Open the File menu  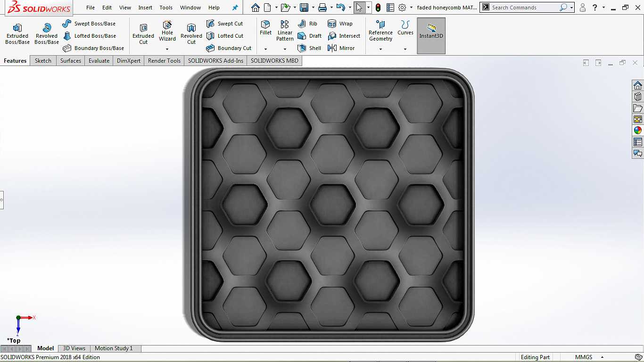click(91, 8)
